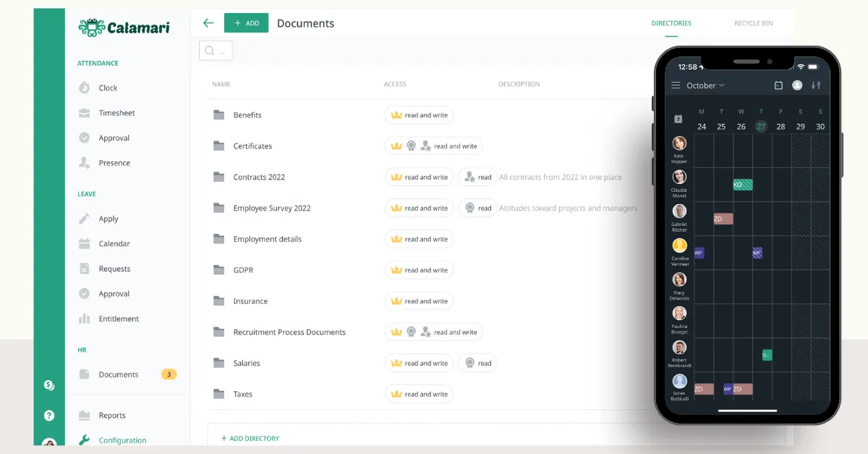Open the hamburger menu in the mobile app
Viewport: 868px width, 454px height.
[676, 85]
